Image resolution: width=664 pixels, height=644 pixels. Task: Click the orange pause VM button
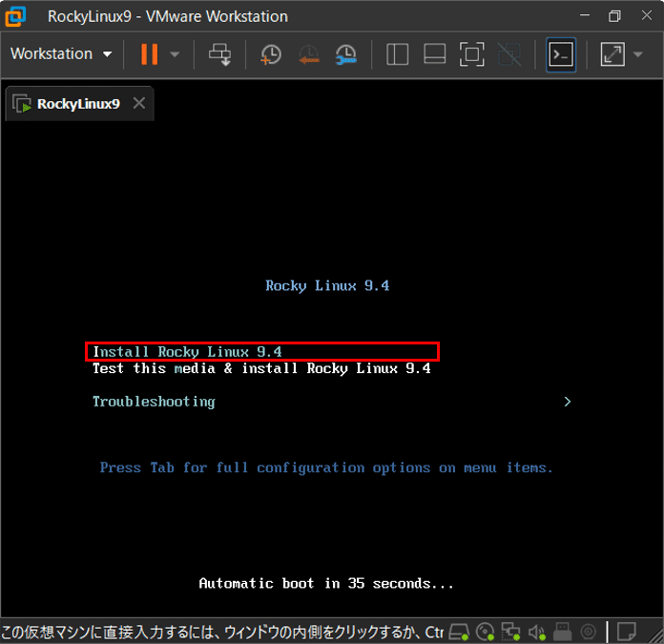pyautogui.click(x=150, y=54)
